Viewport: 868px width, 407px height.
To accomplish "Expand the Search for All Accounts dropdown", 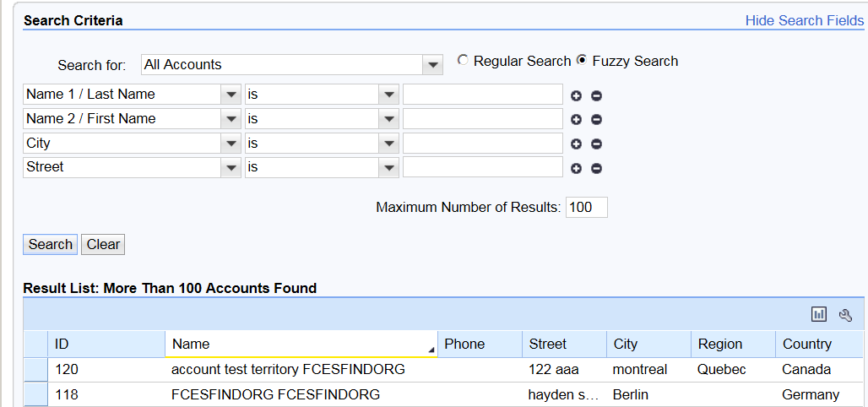I will tap(431, 65).
